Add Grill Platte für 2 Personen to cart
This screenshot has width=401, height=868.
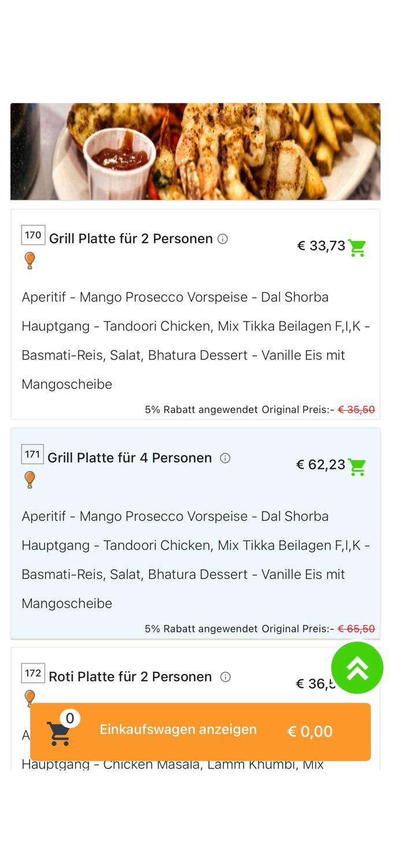(357, 248)
